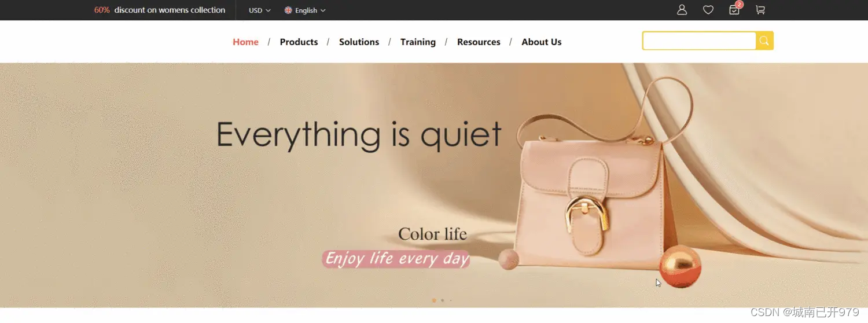Open the Resources menu item
This screenshot has width=868, height=323.
coord(479,42)
